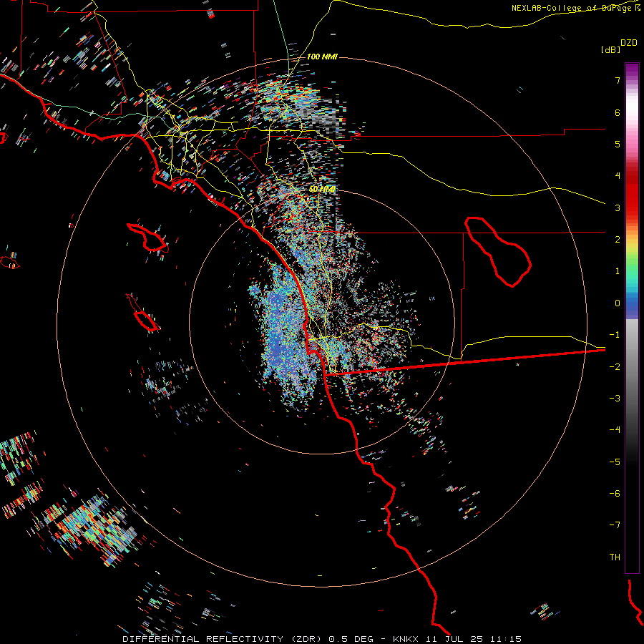Click the '[dB]' unit label
The height and width of the screenshot is (644, 644).
(610, 50)
